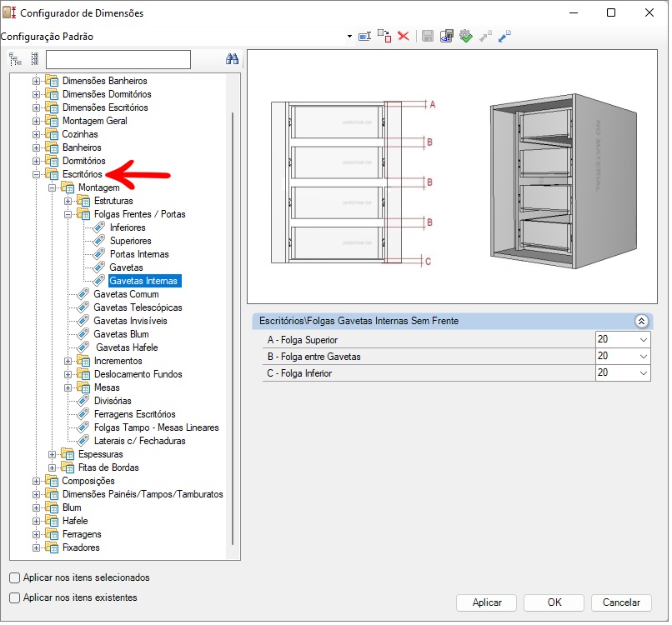Click the gray floppy disk save icon
672x625 pixels.
coord(427,36)
